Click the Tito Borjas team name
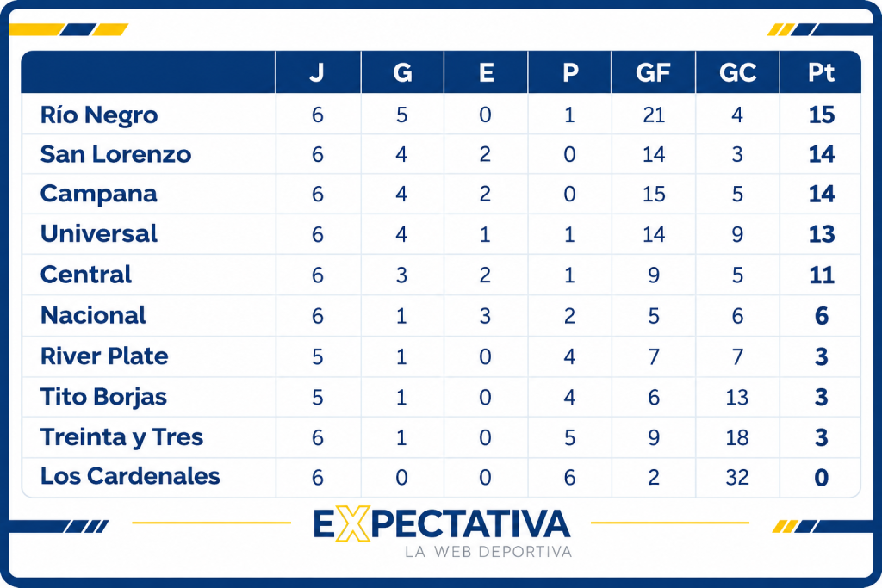The image size is (882, 588). [103, 397]
